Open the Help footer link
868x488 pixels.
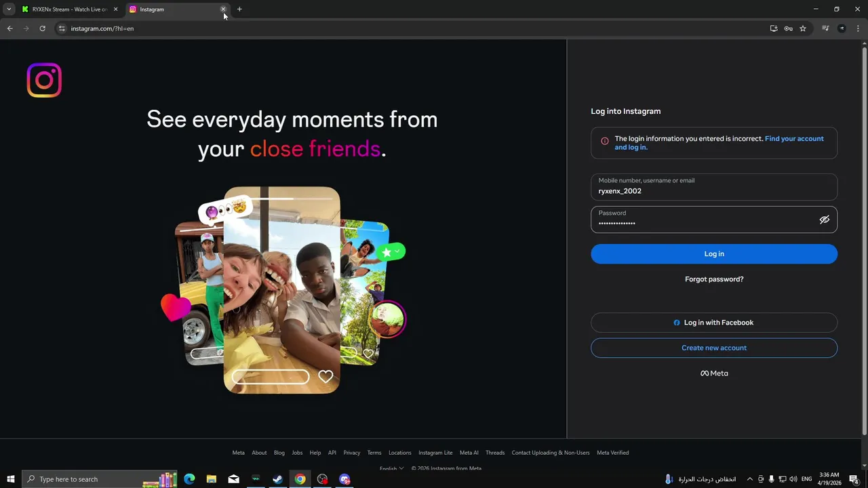pos(315,453)
